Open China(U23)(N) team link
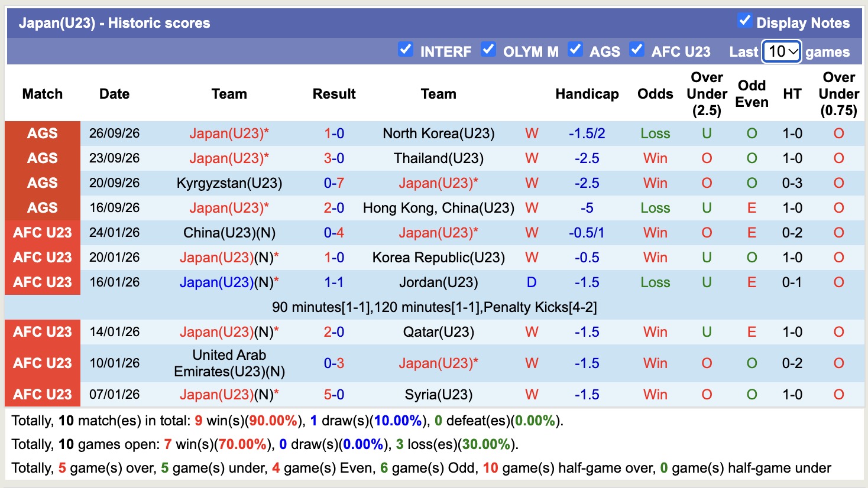Image resolution: width=868 pixels, height=488 pixels. [229, 233]
